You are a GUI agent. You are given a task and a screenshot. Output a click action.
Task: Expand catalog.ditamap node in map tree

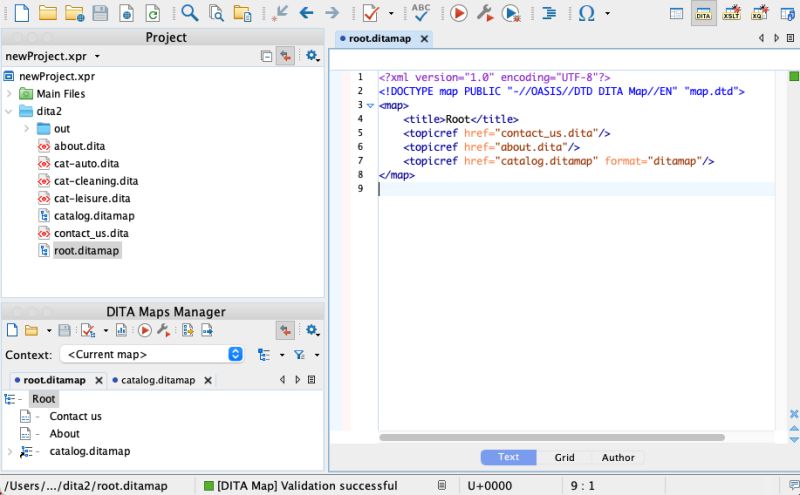[x=9, y=451]
